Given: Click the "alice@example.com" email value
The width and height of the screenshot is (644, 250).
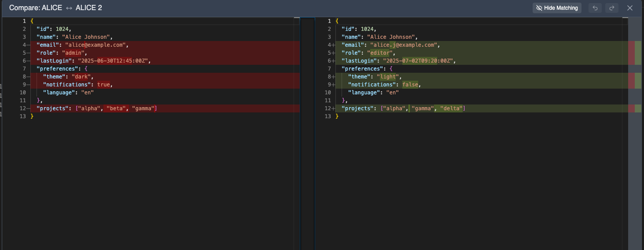Looking at the screenshot, I should click(96, 45).
